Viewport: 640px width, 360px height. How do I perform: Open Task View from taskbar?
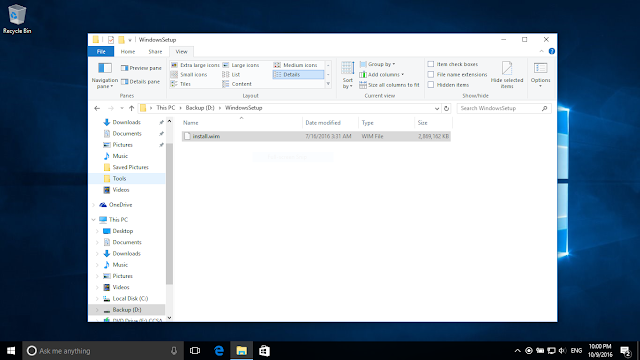click(195, 351)
